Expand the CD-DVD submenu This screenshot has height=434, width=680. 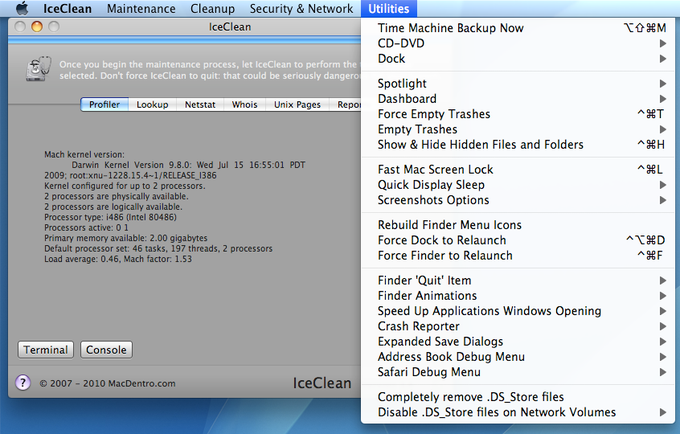click(x=519, y=43)
